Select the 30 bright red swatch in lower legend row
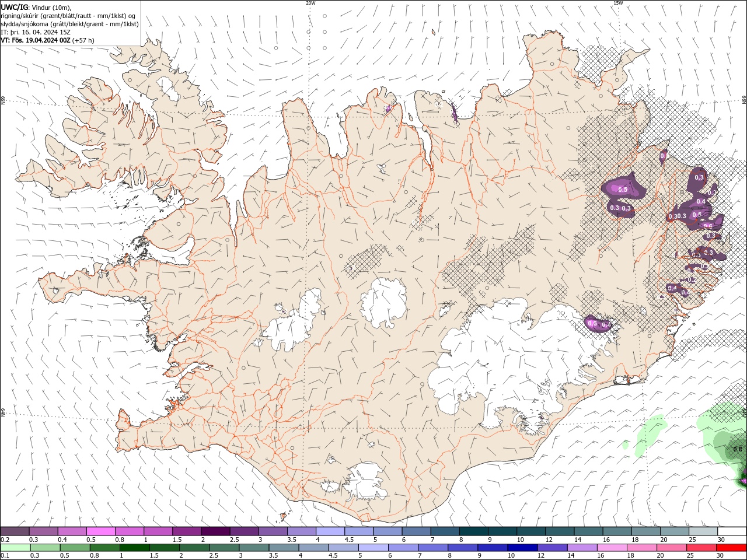This screenshot has width=747, height=560. [732, 548]
